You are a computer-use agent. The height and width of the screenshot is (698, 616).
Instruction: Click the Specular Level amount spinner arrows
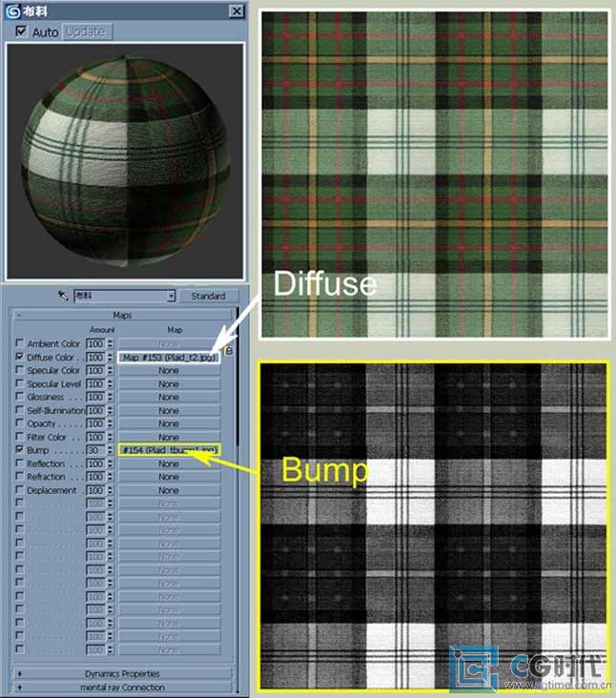tap(110, 383)
